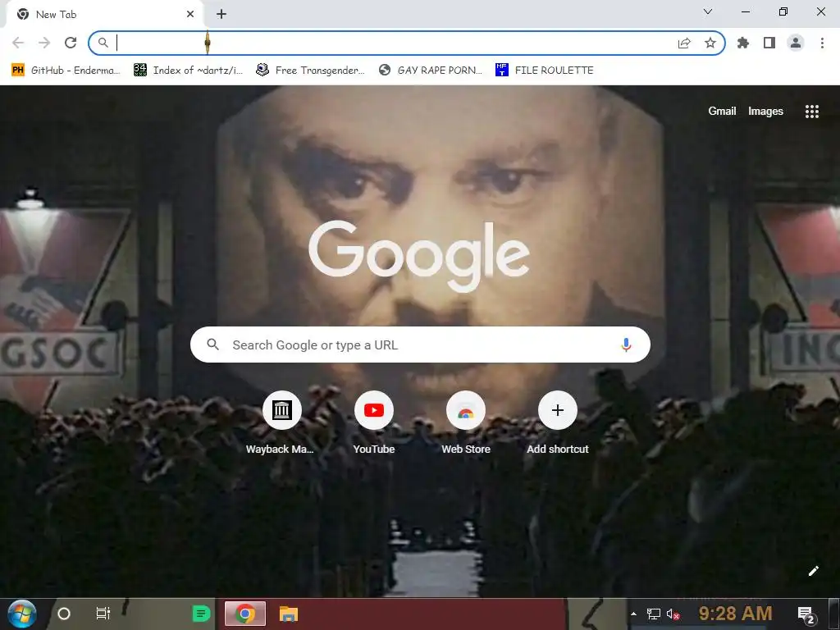Open the Windows Start button

[x=22, y=614]
